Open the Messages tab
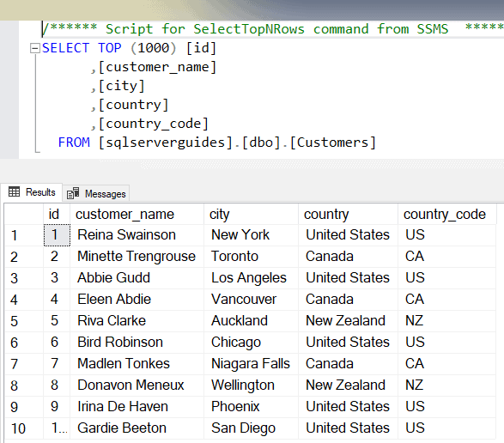Screen dimensions: 504x443 pos(96,193)
